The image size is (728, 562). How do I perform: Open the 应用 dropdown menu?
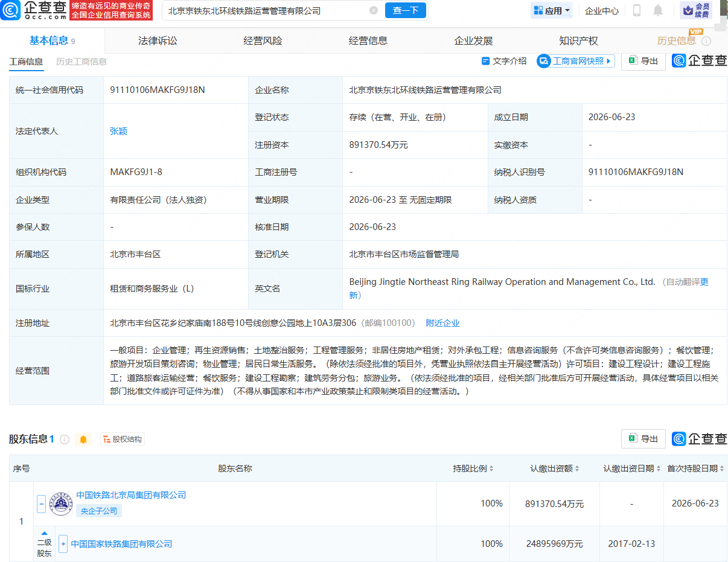pyautogui.click(x=552, y=10)
